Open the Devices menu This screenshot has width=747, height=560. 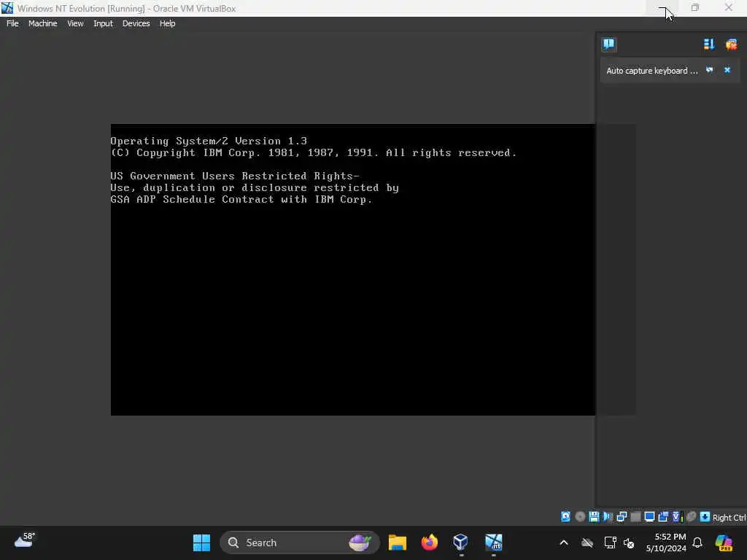point(136,23)
